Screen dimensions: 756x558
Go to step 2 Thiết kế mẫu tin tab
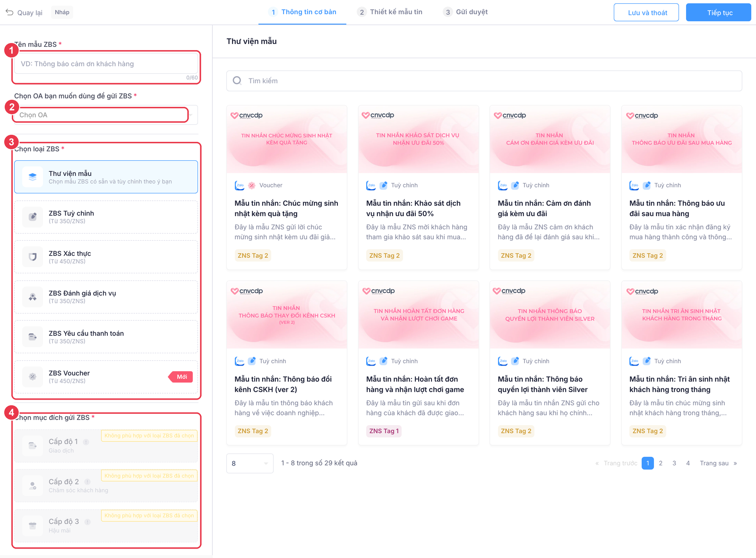390,12
